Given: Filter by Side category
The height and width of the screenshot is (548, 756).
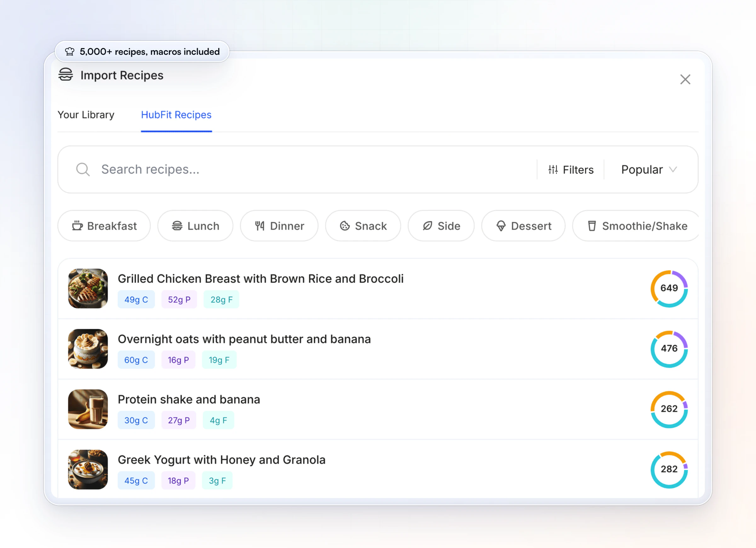Looking at the screenshot, I should pos(441,226).
